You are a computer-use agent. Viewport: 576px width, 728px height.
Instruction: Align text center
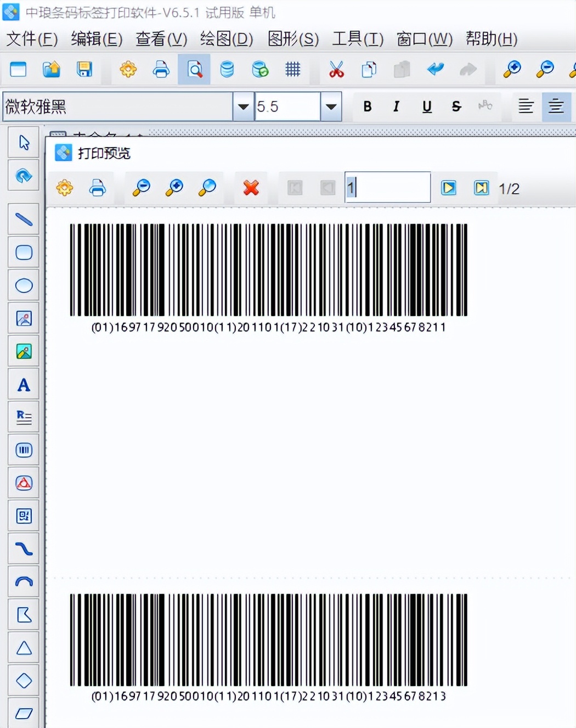pos(556,106)
